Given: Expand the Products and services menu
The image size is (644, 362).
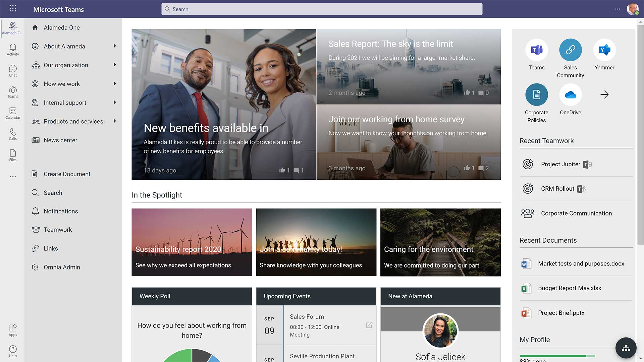Looking at the screenshot, I should [115, 121].
